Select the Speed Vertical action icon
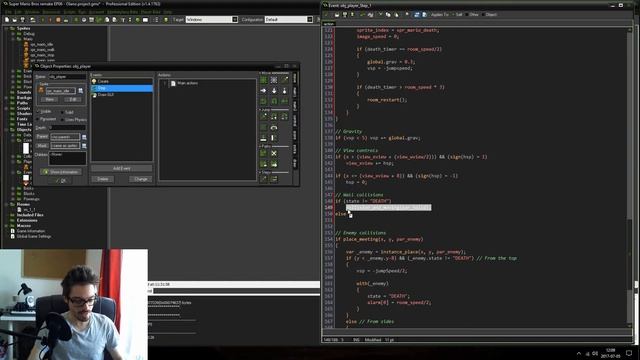Viewport: 640px width, 360px height. pyautogui.click(x=274, y=91)
